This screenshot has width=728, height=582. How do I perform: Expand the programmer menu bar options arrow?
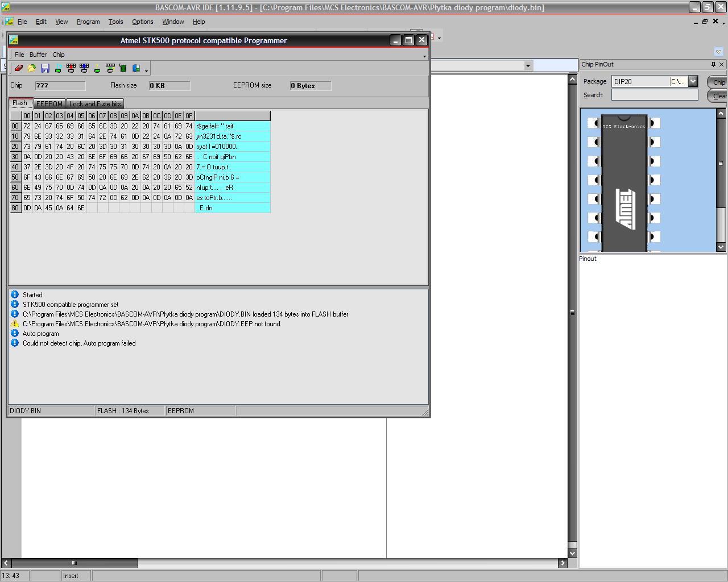(x=424, y=56)
